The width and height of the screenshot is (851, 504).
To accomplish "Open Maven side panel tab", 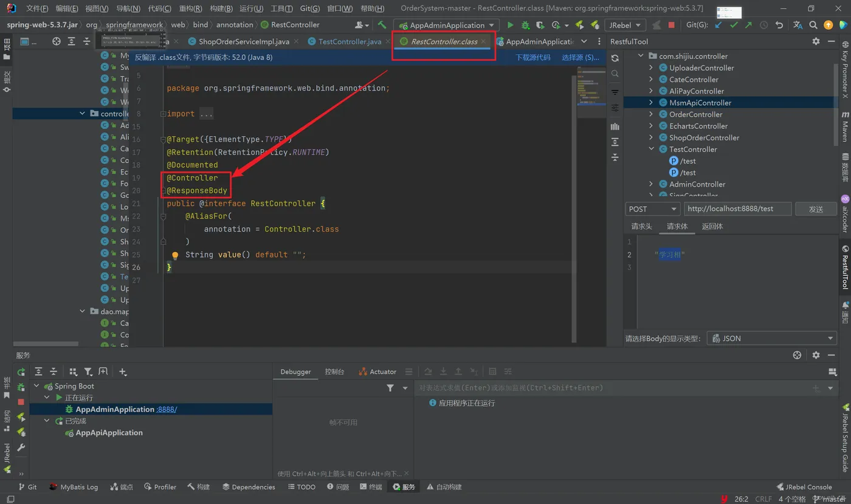I will 845,126.
